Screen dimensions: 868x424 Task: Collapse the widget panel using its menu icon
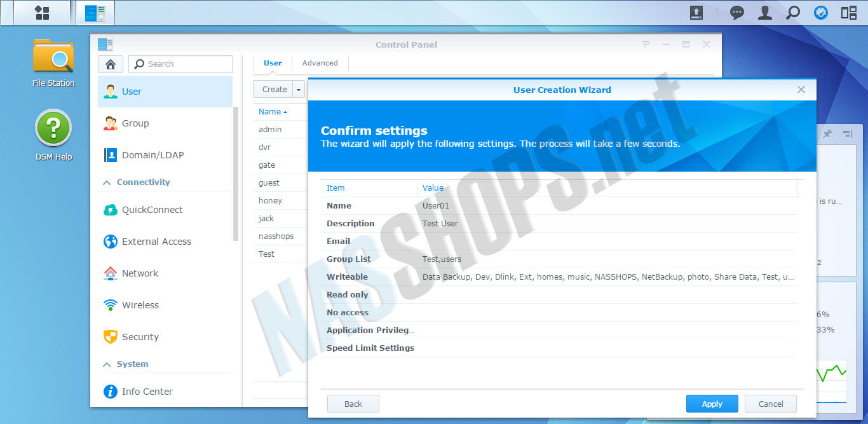coord(847,134)
